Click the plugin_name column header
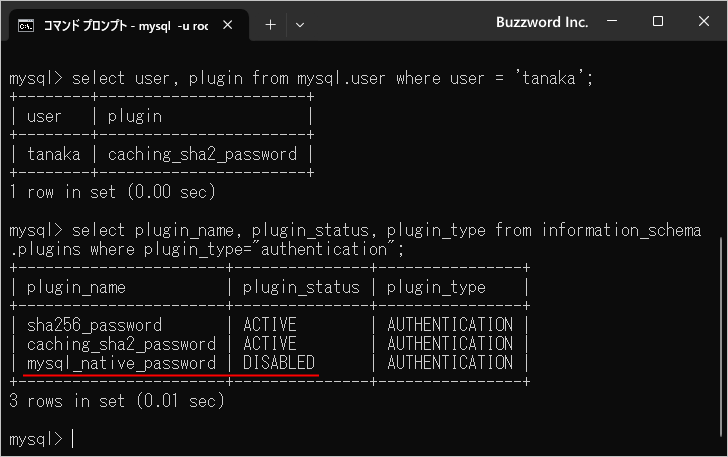Screen dimensions: 728x457 77,287
